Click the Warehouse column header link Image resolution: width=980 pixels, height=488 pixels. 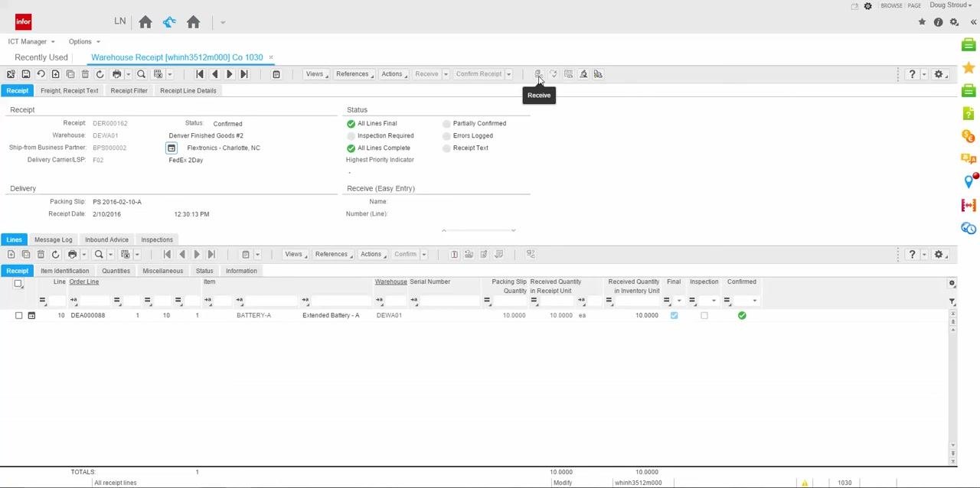click(x=390, y=281)
